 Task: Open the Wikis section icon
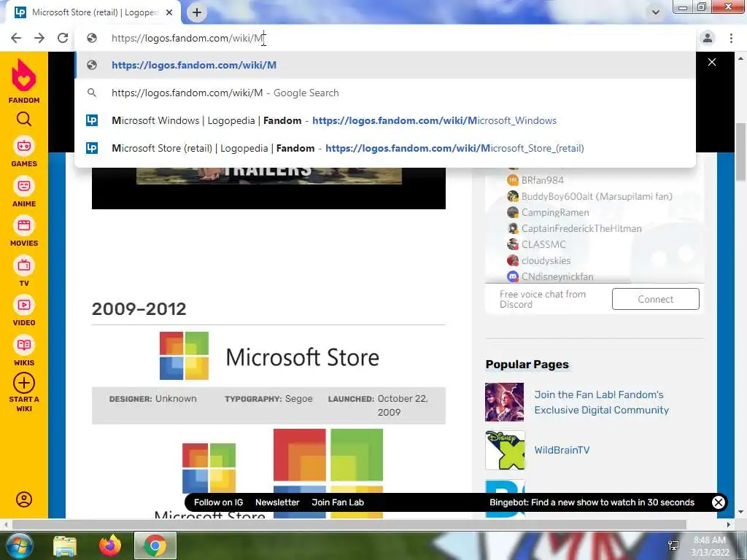(x=24, y=345)
